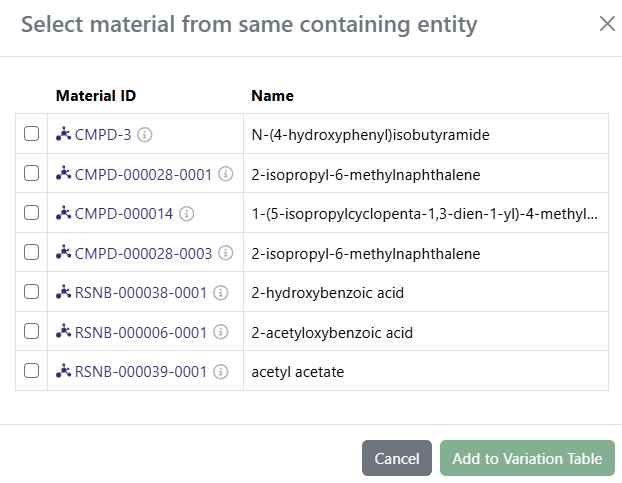Viewport: 622px width, 483px height.
Task: Open info icon beside CMPD-000028-0001
Action: 225,174
